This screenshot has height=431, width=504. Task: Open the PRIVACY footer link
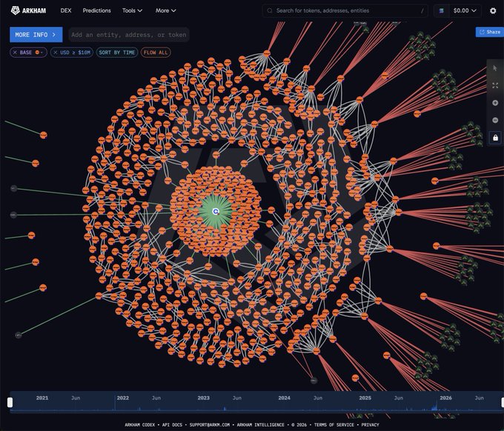(370, 424)
